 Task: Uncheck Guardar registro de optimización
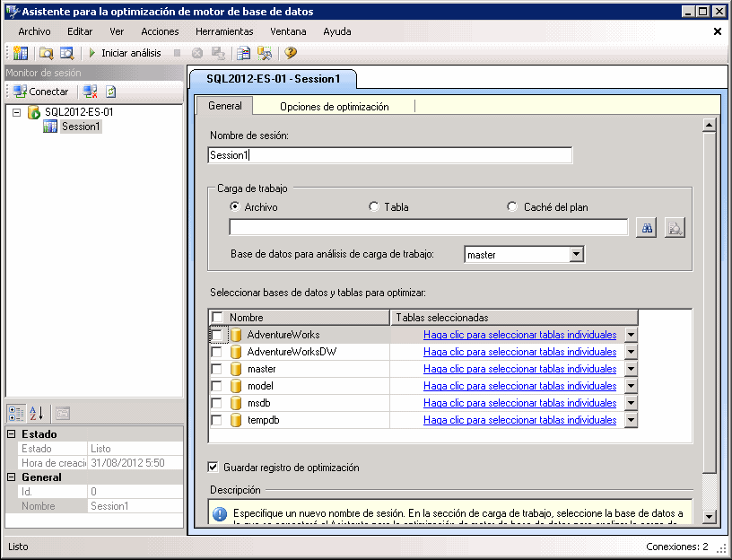(x=213, y=466)
